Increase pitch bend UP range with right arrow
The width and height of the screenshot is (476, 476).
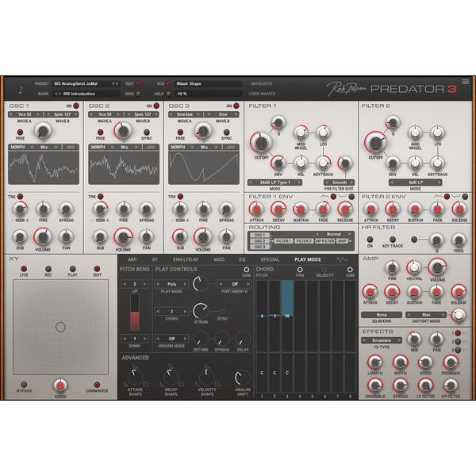click(x=145, y=284)
